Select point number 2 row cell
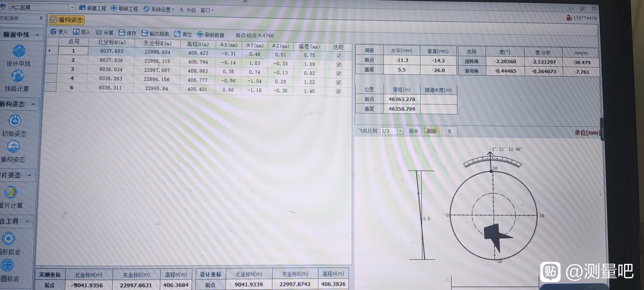 (73, 60)
